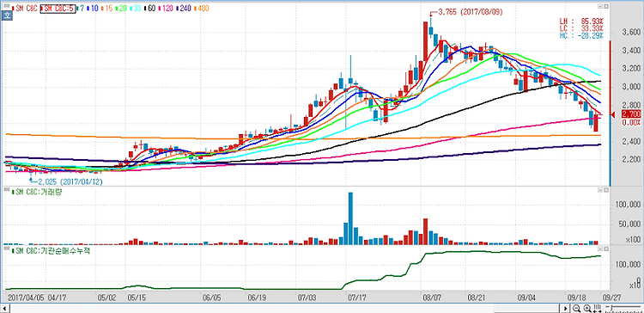Screen dimensions: 644x313
Task: Click the zoom in magnifier icon
Action: [587, 309]
